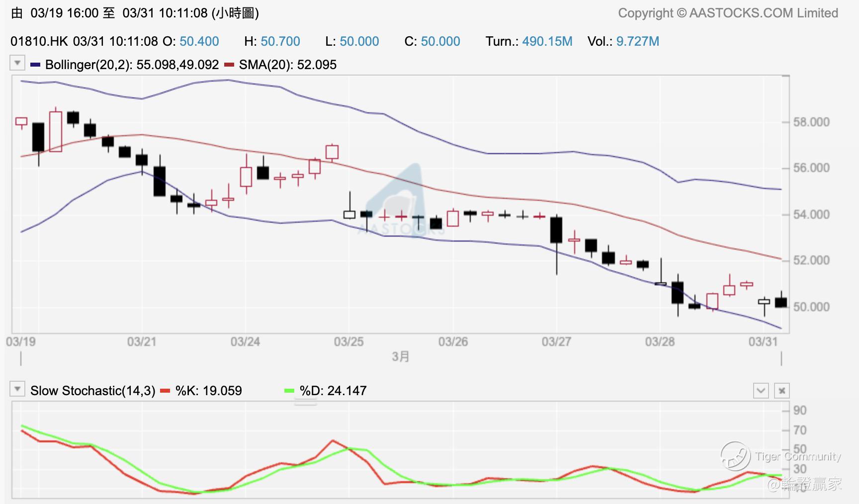Click the 03/31 date axis label
Viewport: 859px width, 504px height.
(x=763, y=342)
